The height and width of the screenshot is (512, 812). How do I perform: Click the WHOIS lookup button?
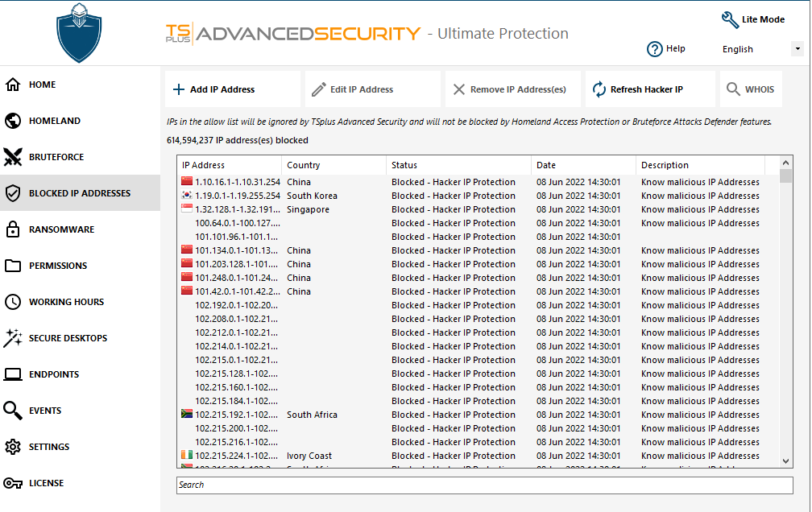point(751,89)
